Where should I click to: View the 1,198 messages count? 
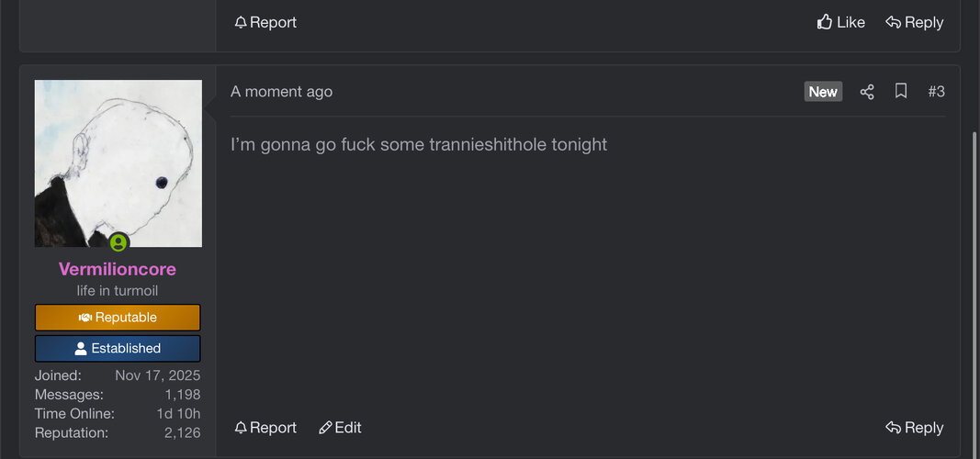(183, 395)
